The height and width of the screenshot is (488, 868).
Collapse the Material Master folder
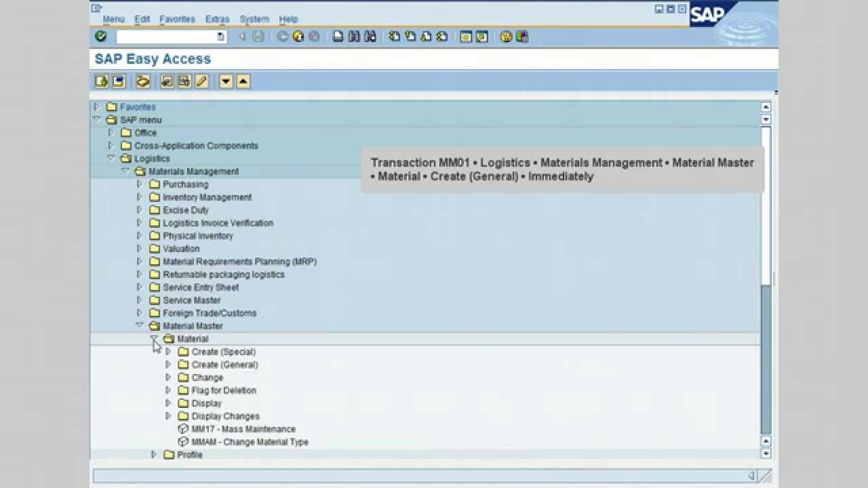(x=140, y=326)
